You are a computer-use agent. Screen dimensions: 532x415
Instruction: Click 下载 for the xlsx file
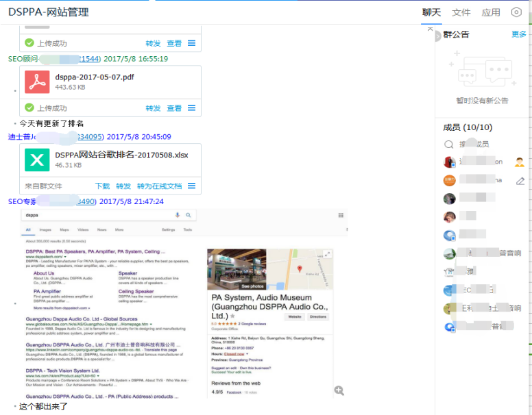102,186
